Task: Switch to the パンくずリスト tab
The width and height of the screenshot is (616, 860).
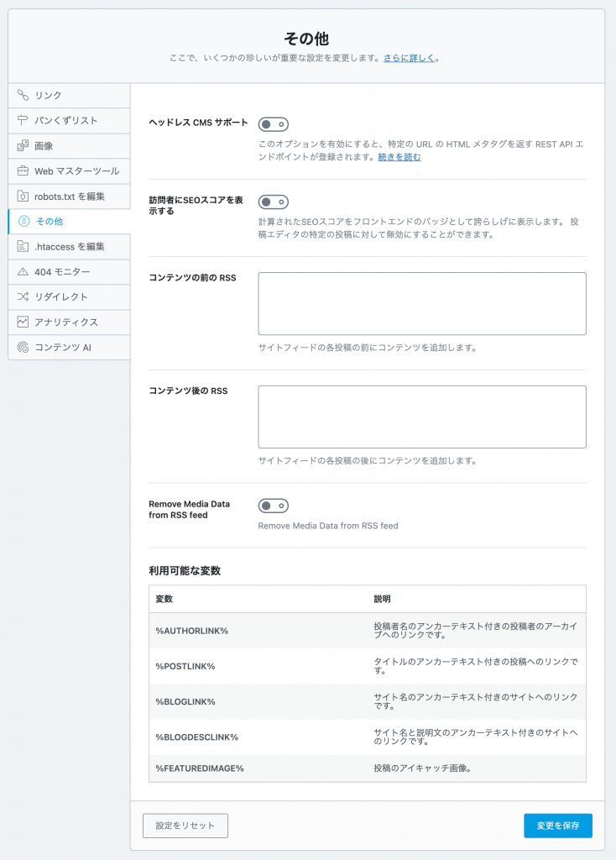Action: (x=69, y=121)
